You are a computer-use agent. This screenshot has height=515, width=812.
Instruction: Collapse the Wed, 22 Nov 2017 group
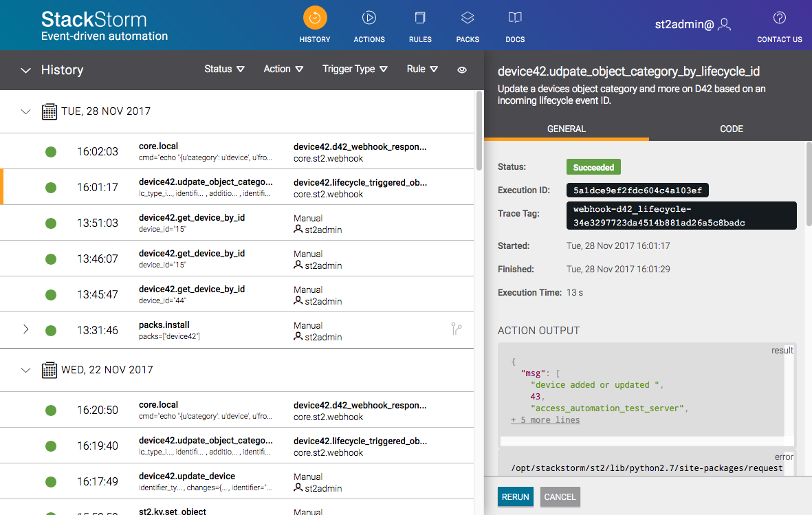pos(25,370)
